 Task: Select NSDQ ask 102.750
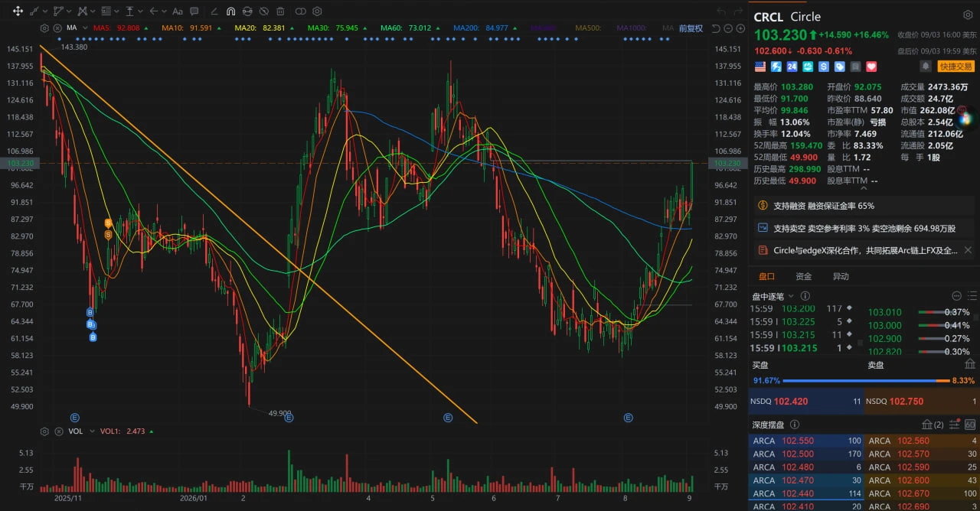coord(922,401)
